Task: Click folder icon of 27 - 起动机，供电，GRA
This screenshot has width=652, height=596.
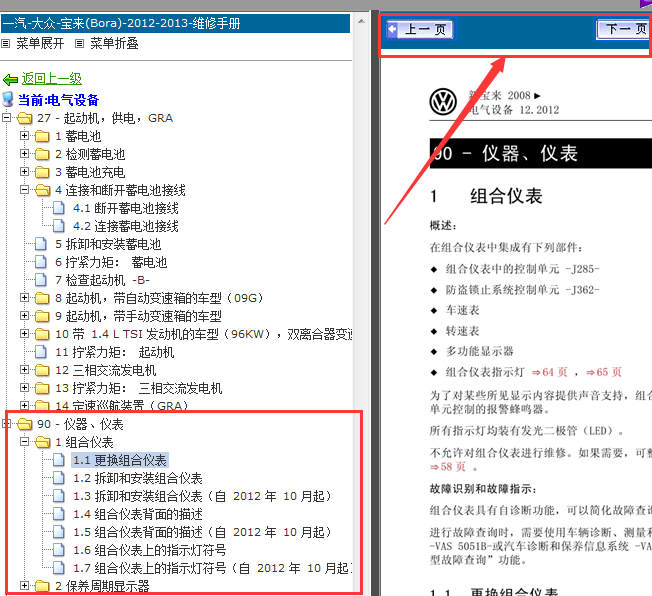Action: (x=25, y=118)
